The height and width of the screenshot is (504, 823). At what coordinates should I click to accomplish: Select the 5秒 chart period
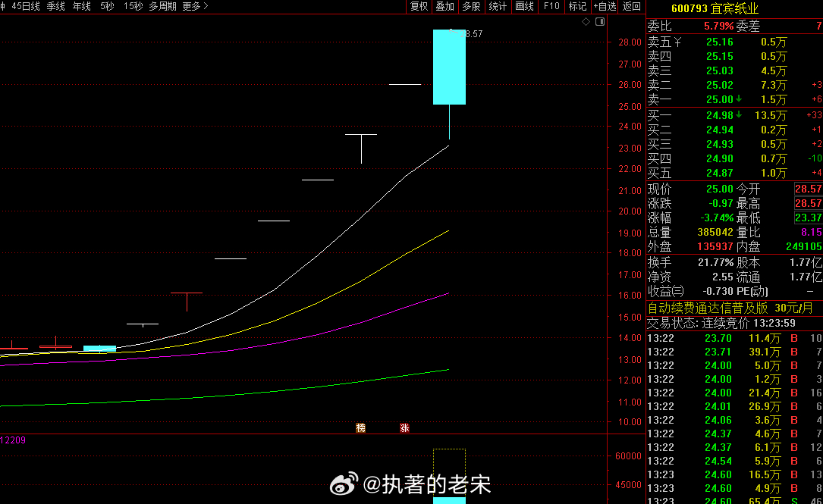(107, 6)
